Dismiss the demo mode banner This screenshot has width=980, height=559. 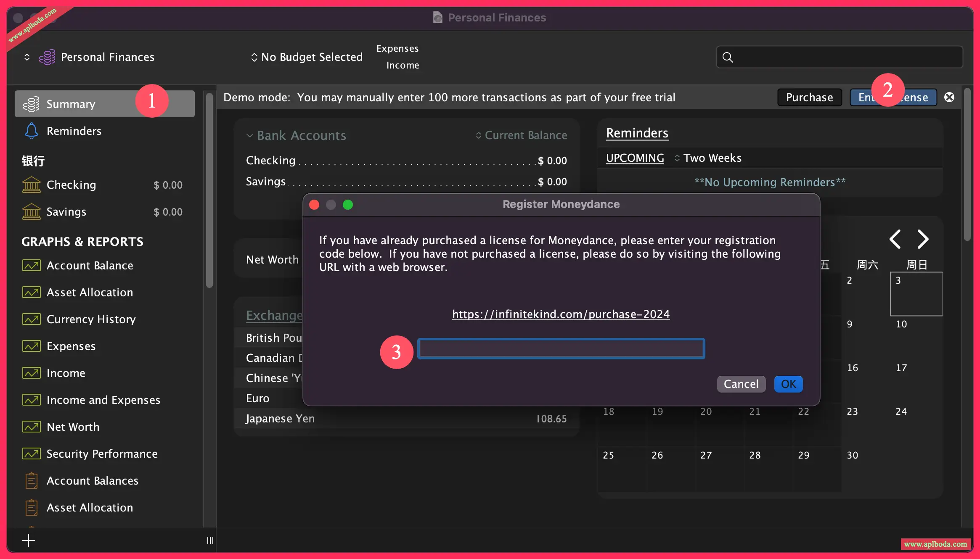click(x=949, y=98)
